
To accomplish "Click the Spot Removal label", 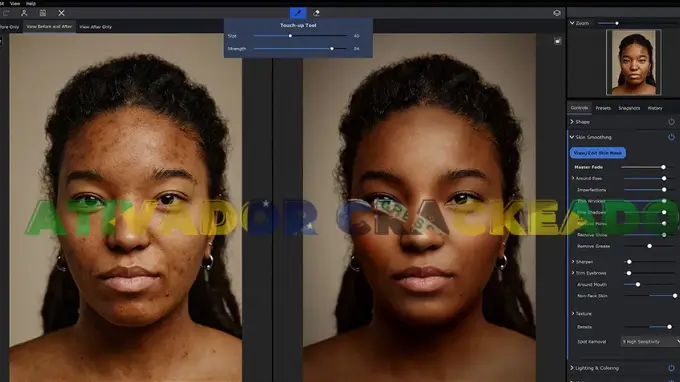I will point(592,342).
